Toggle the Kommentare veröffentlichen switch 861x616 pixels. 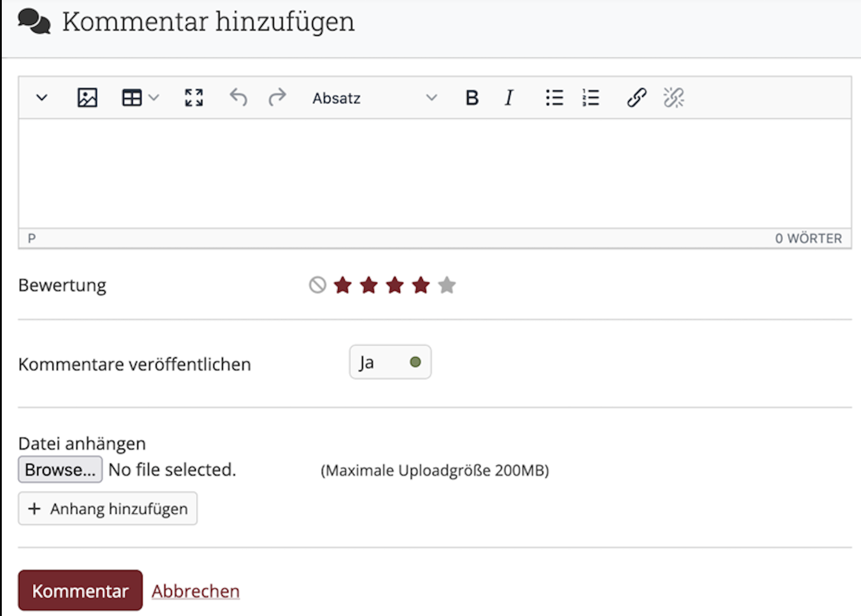pos(390,362)
